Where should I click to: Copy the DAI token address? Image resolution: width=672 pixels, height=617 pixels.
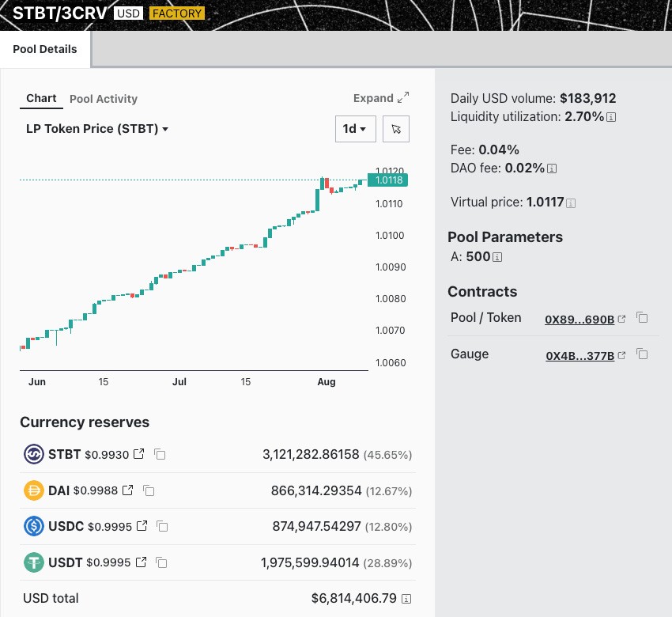149,490
